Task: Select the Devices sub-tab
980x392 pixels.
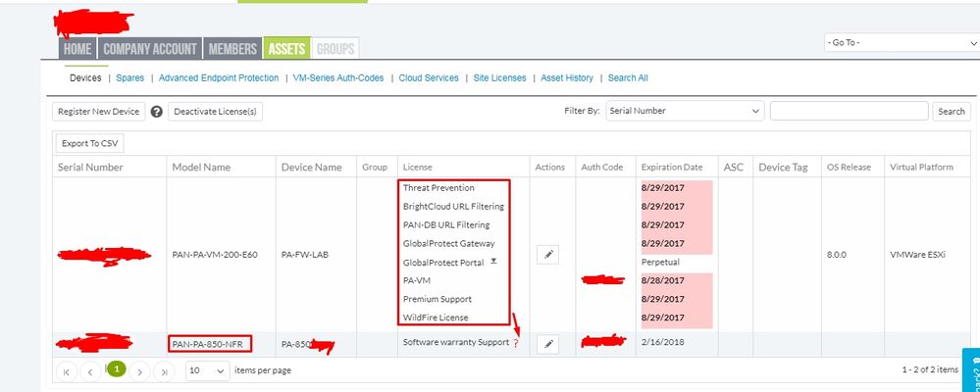Action: (85, 78)
